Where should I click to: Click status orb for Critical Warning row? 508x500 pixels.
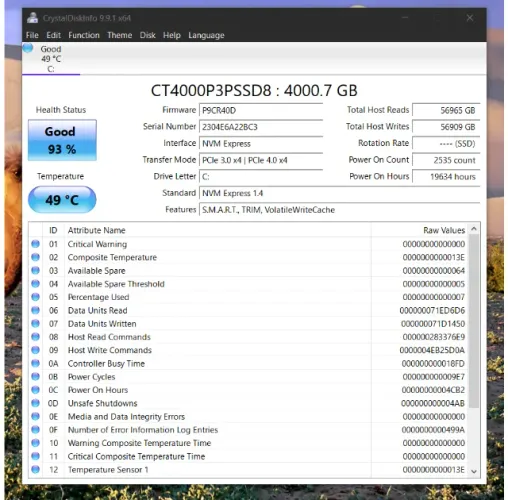pos(35,244)
